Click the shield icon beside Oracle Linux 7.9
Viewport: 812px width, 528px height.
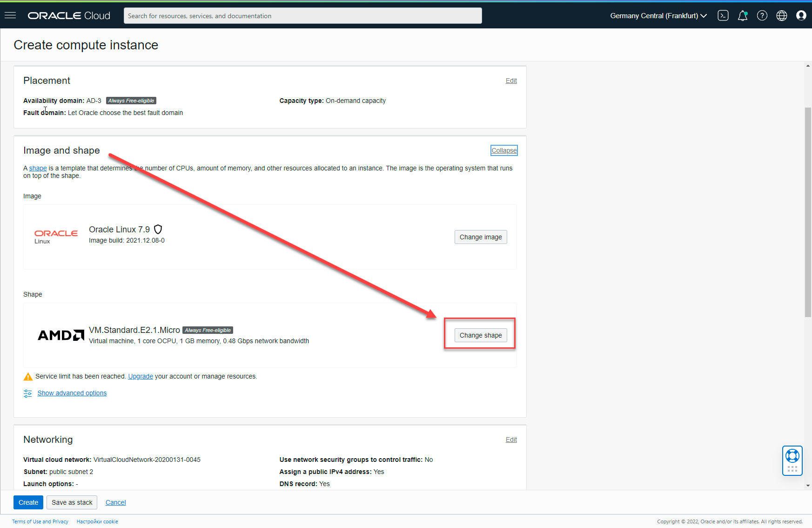click(x=158, y=229)
